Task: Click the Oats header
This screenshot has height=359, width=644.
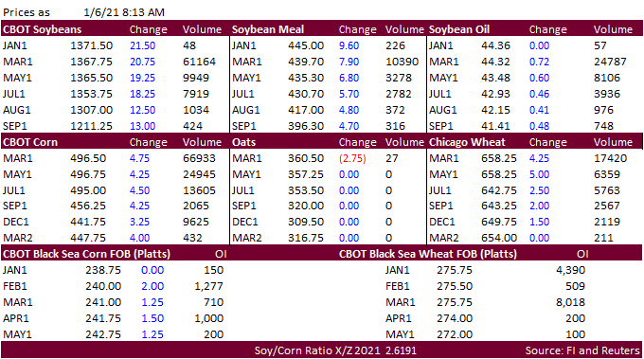Action: click(243, 142)
